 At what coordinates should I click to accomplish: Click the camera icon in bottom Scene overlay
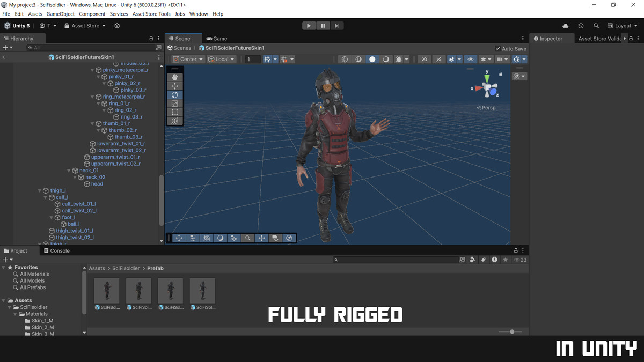(x=275, y=238)
